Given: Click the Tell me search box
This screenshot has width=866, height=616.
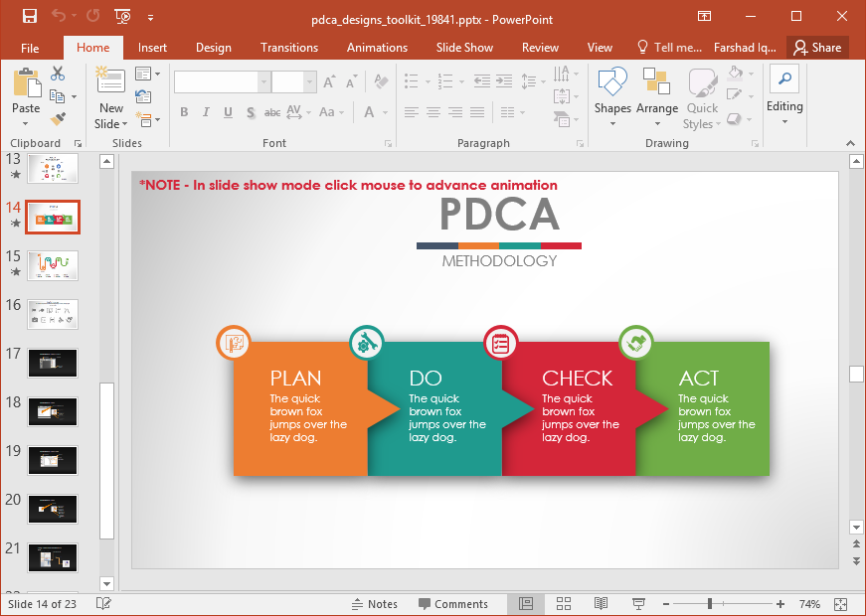Looking at the screenshot, I should click(669, 48).
